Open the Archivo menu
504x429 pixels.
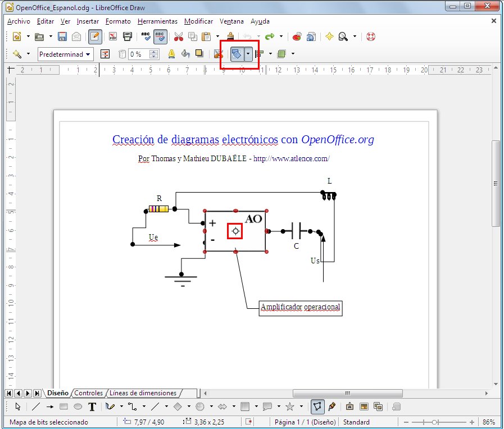19,21
